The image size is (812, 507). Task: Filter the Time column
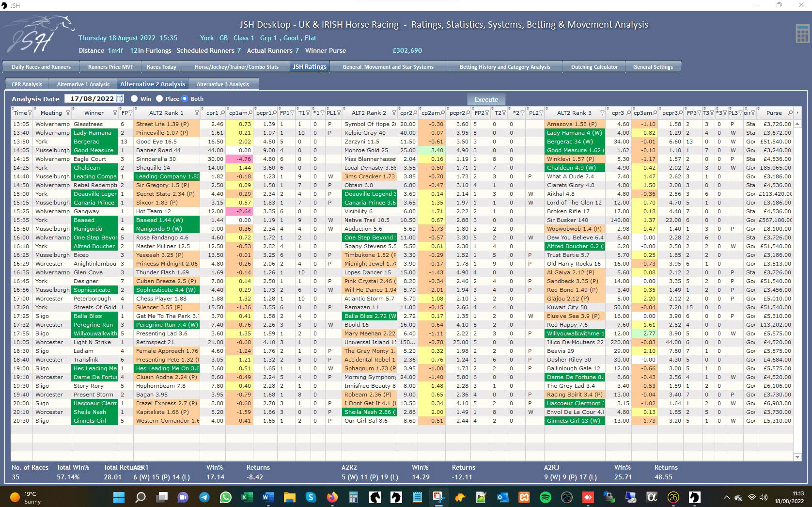point(30,113)
